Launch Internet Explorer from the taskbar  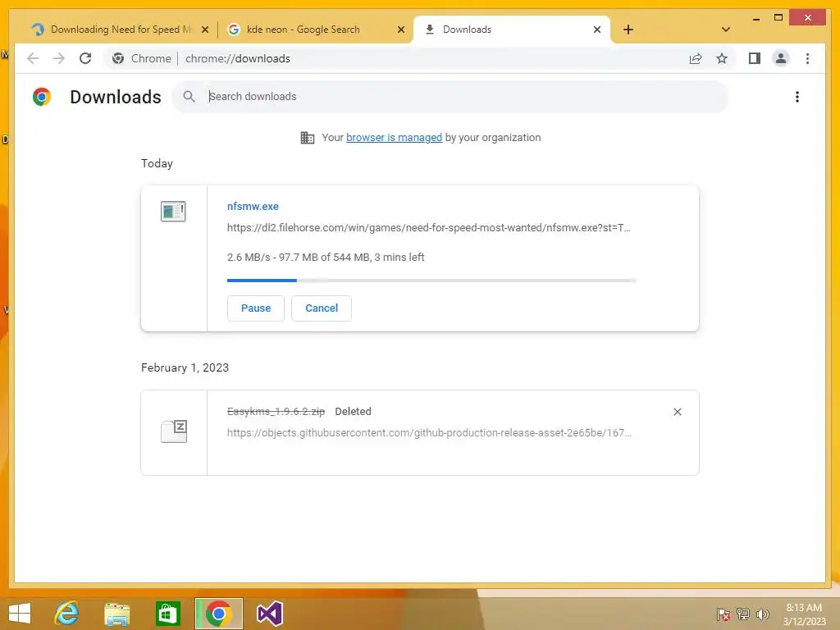point(66,614)
